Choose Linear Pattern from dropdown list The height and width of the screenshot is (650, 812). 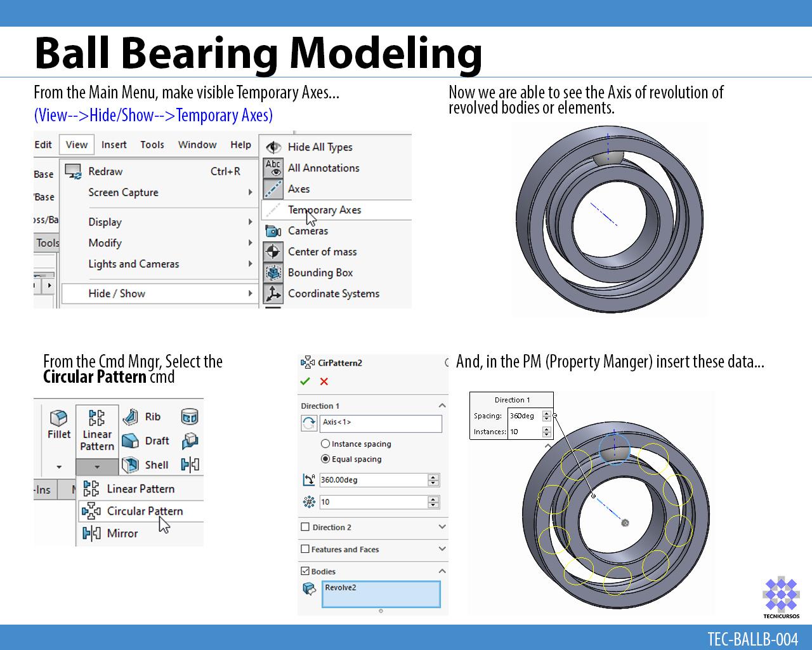pyautogui.click(x=140, y=489)
